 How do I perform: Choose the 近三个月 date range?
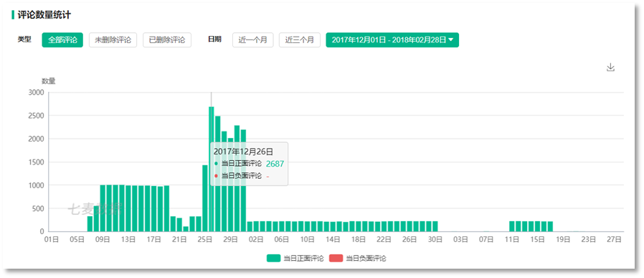click(x=300, y=40)
